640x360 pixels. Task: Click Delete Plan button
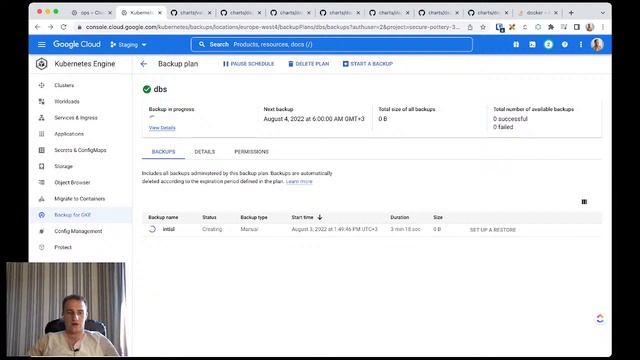[309, 64]
